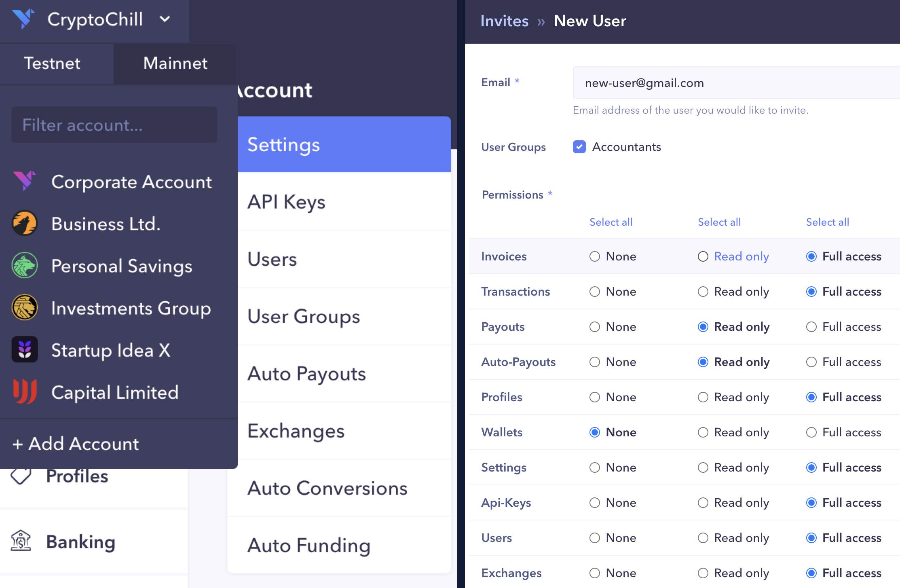The image size is (900, 588).
Task: Click the Investments Group lion icon
Action: click(24, 308)
